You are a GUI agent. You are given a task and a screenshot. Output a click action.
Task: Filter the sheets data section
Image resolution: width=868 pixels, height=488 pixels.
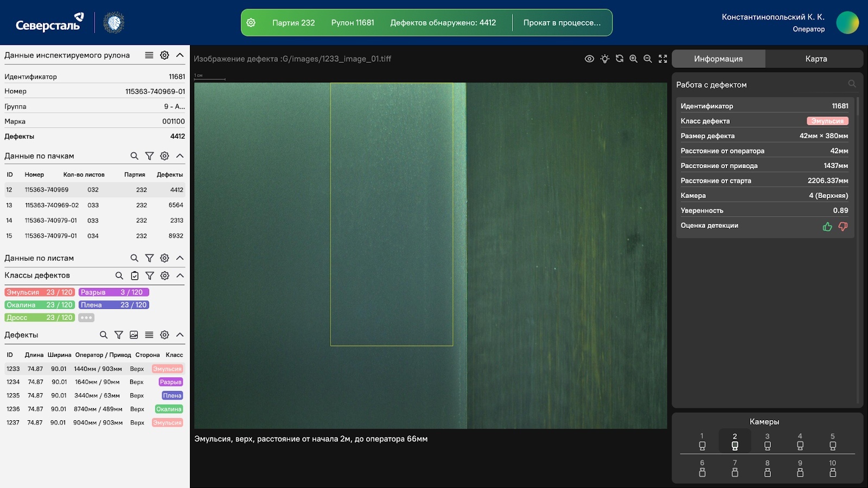click(x=149, y=258)
